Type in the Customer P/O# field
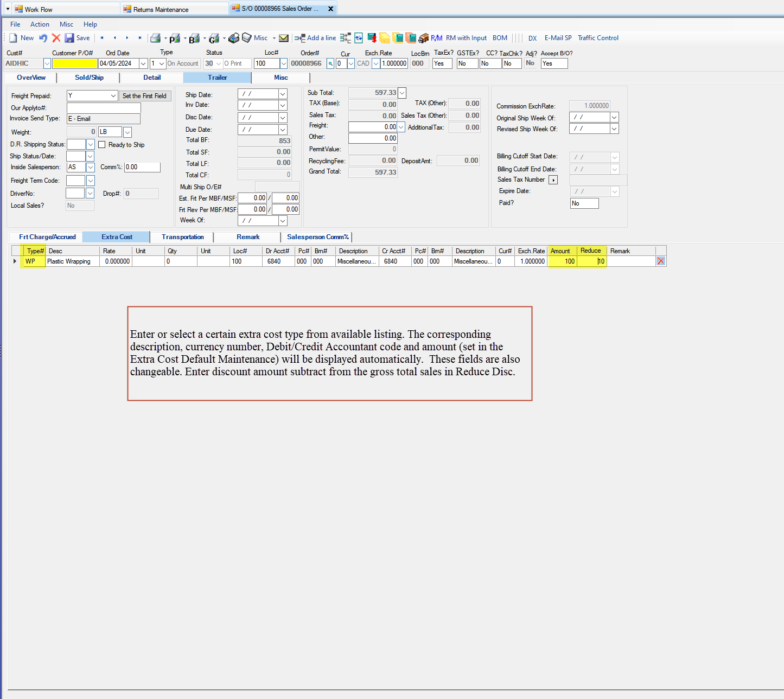This screenshot has width=784, height=699. coord(74,63)
